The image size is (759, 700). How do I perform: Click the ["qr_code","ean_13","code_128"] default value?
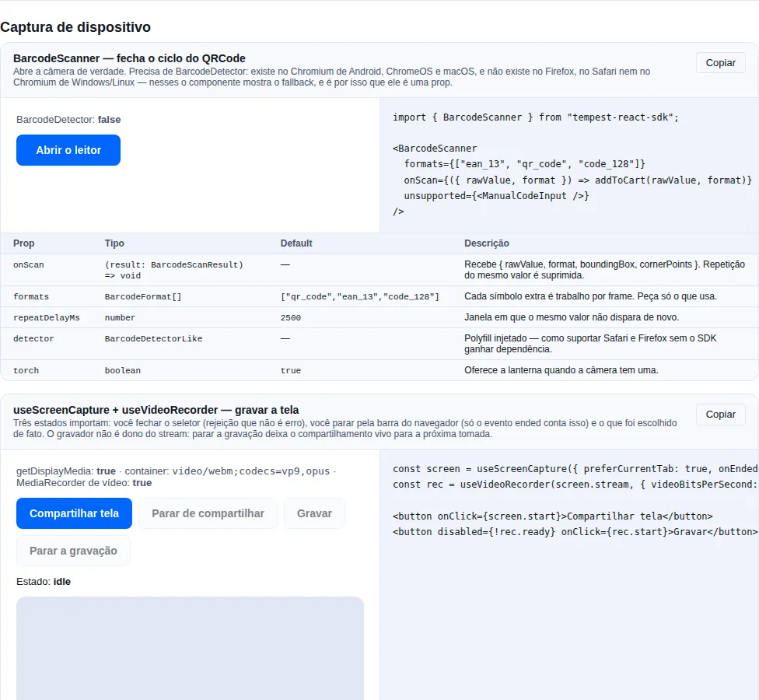click(x=359, y=297)
